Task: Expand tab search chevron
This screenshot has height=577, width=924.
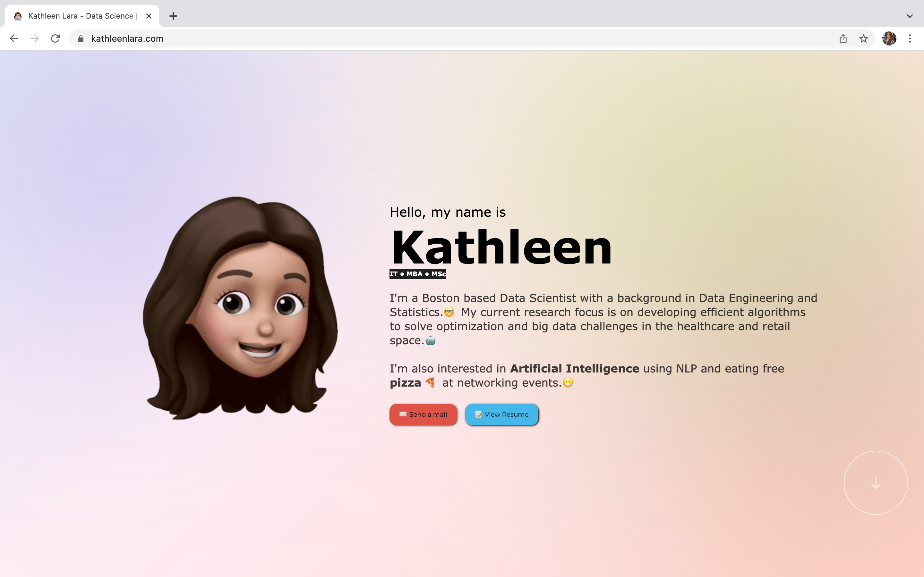Action: 910,16
